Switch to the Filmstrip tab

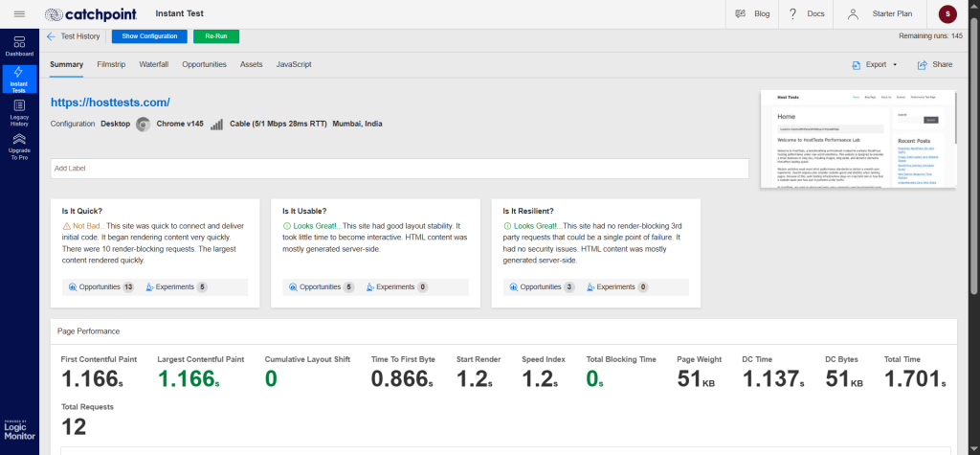tap(111, 64)
